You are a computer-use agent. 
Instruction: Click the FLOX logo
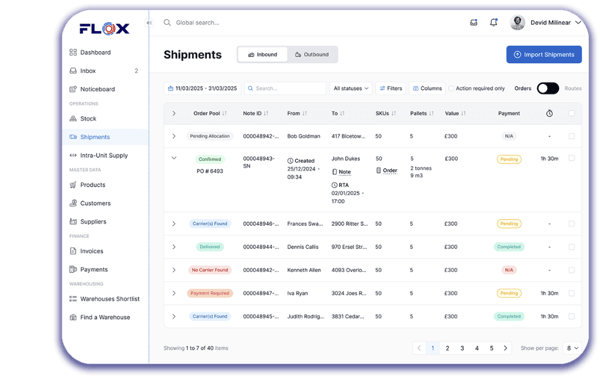tap(104, 29)
